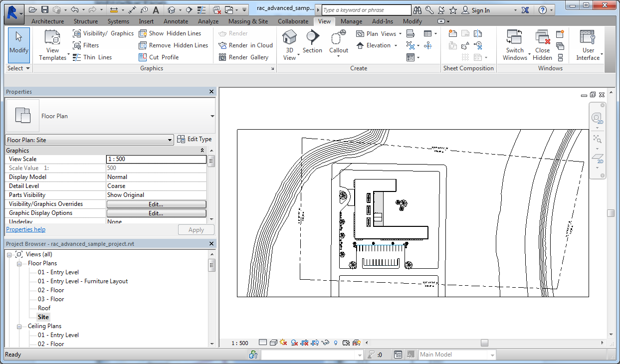The width and height of the screenshot is (620, 364).
Task: Click the keyword search field
Action: coord(366,10)
